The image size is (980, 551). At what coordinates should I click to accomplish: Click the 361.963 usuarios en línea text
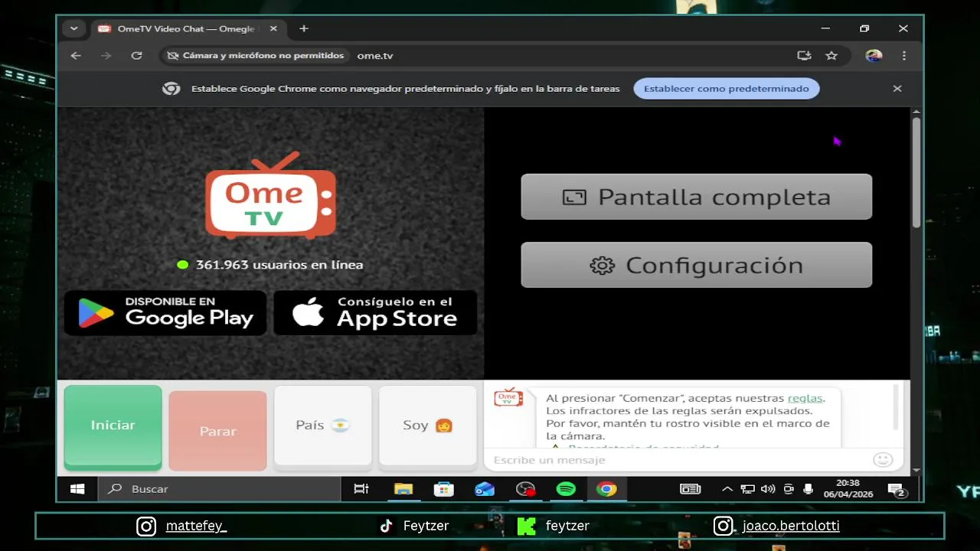click(x=279, y=265)
